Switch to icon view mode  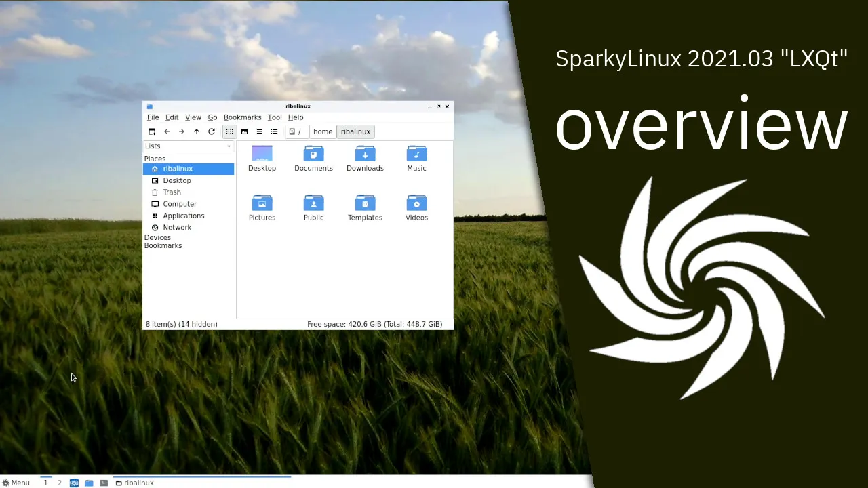[230, 131]
